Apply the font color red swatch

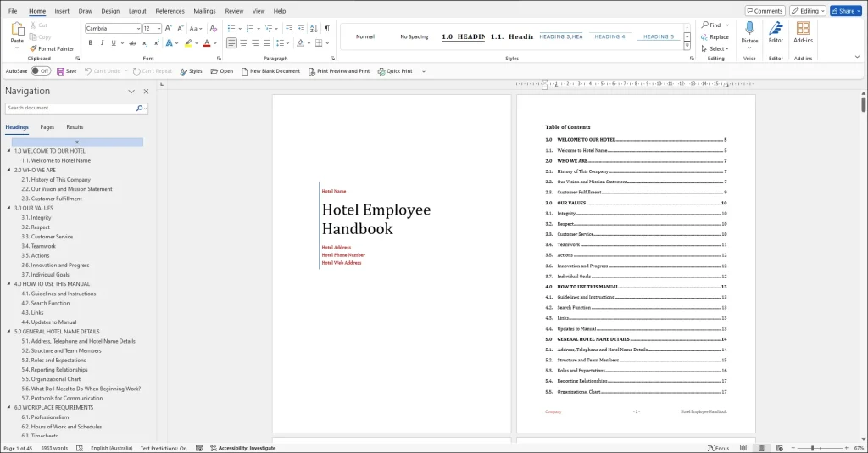coord(207,43)
